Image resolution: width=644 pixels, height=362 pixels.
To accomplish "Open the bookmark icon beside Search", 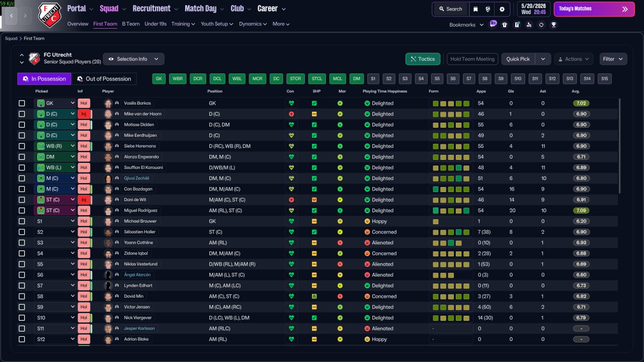I will coord(475,9).
